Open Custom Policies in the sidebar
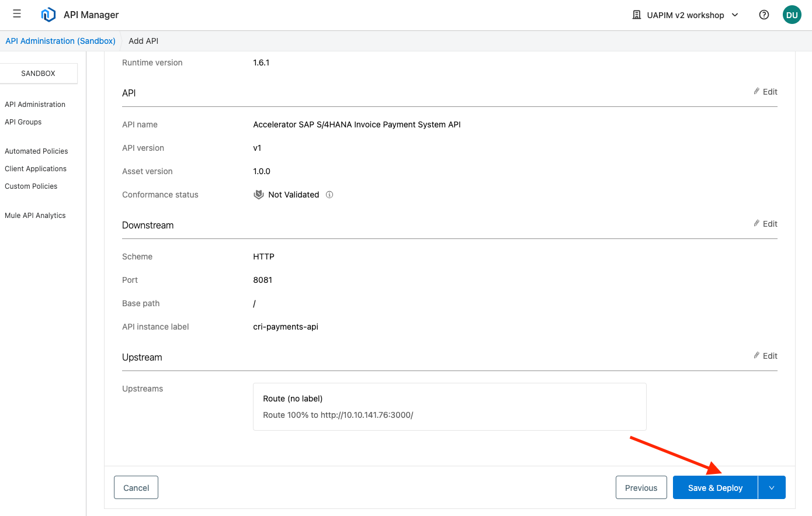This screenshot has width=812, height=516. tap(31, 186)
